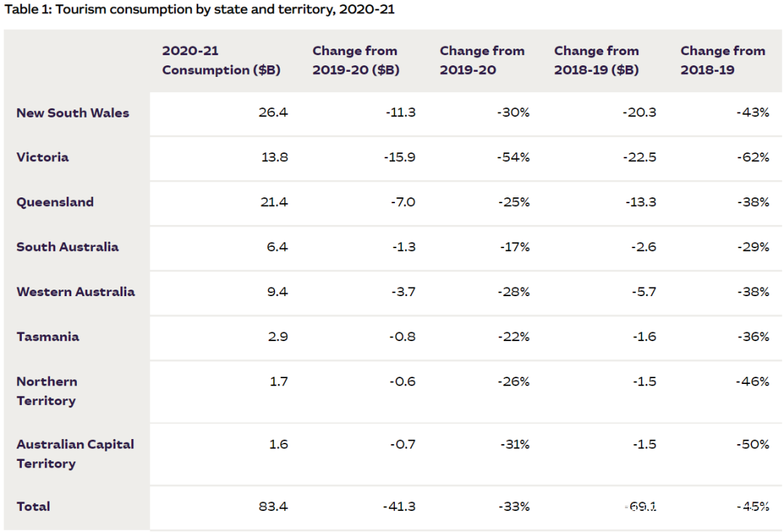Select the 'Australian Capital Territory' row label
Image resolution: width=784 pixels, height=532 pixels.
75,454
